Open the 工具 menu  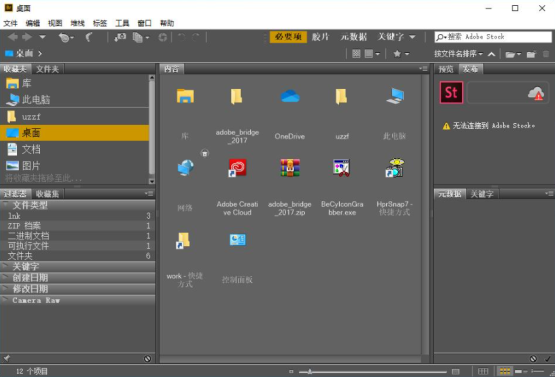tap(122, 23)
